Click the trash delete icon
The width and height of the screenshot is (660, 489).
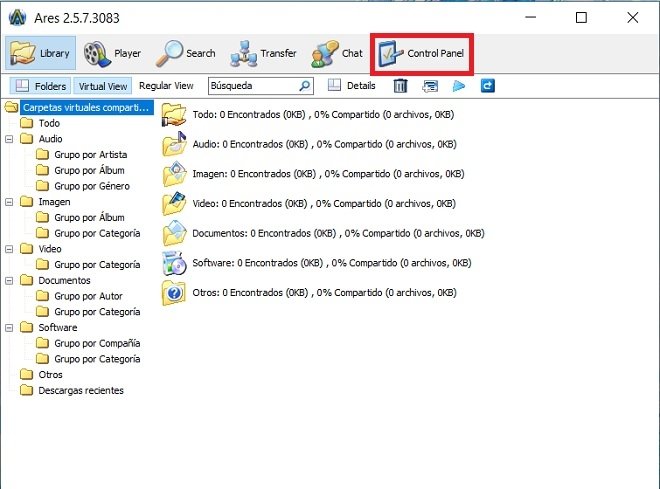point(400,86)
